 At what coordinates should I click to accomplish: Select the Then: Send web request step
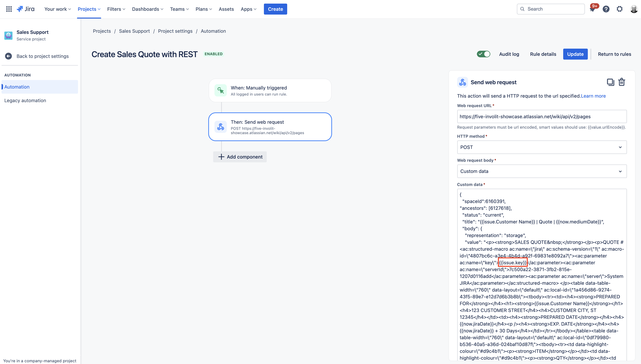click(x=270, y=127)
